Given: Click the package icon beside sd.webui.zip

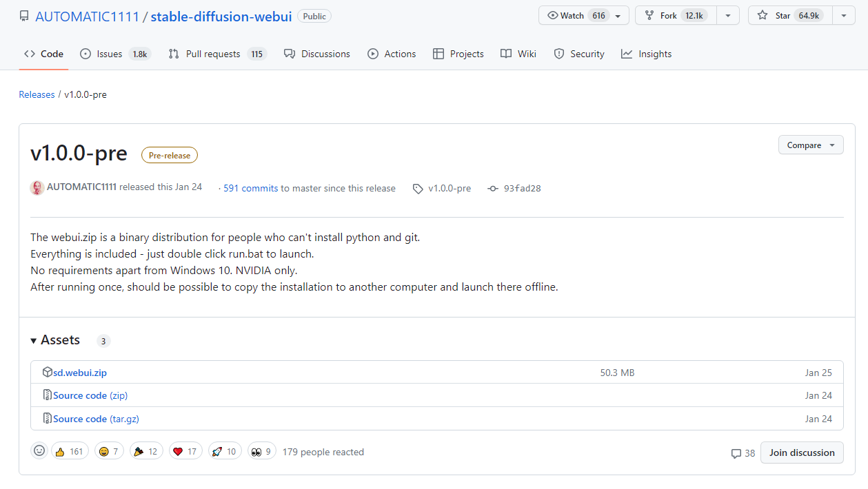Looking at the screenshot, I should pyautogui.click(x=48, y=373).
